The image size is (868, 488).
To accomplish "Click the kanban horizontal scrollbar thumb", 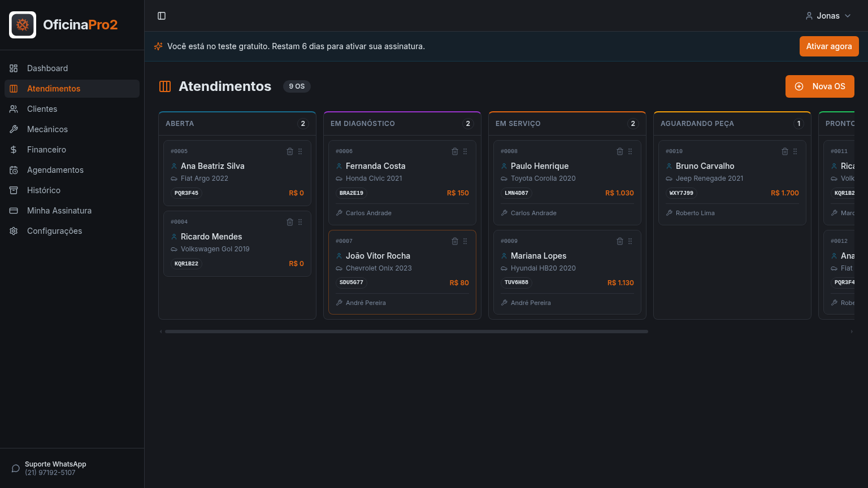I will coord(406,332).
